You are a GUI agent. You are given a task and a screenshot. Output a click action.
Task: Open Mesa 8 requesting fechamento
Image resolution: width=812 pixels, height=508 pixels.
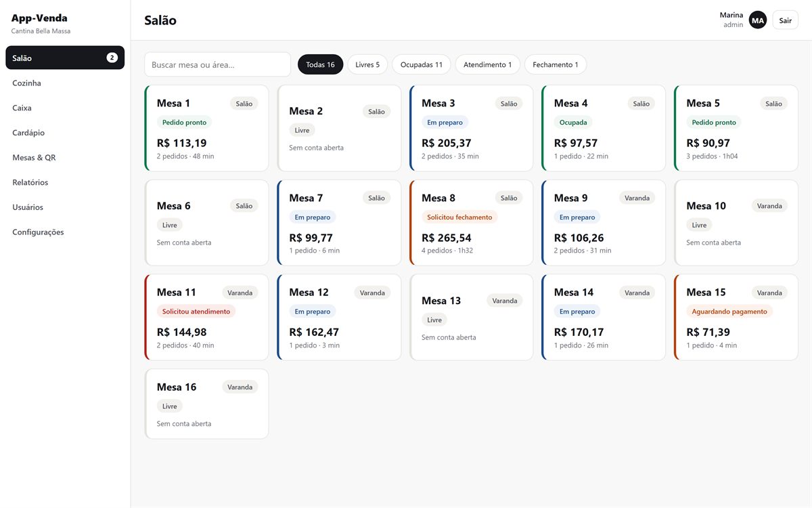point(472,223)
